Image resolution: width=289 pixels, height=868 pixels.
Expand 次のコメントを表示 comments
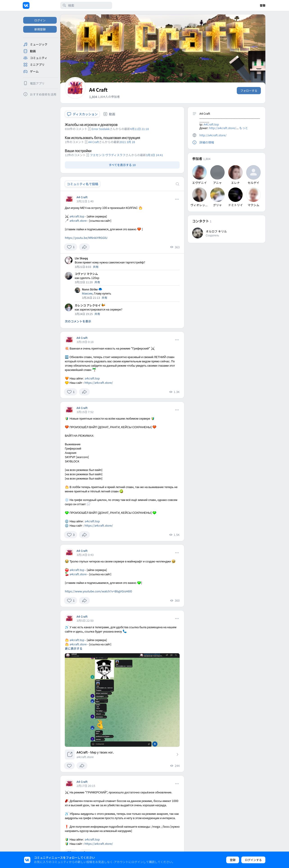78,322
